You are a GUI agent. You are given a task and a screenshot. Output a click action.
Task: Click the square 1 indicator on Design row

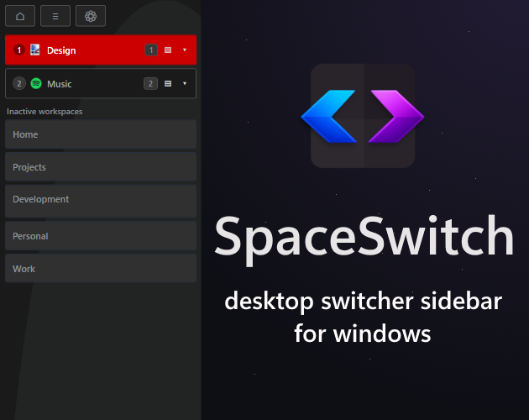tap(151, 50)
